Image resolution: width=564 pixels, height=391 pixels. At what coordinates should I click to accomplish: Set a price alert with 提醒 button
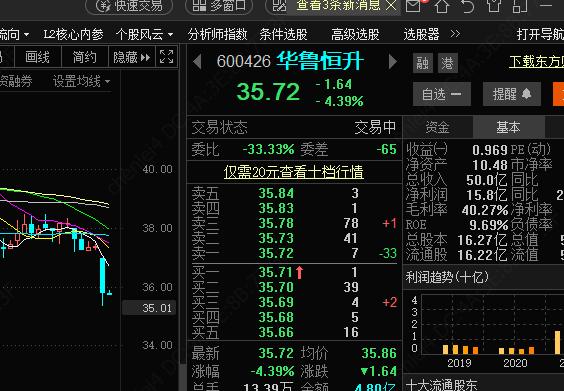point(512,94)
